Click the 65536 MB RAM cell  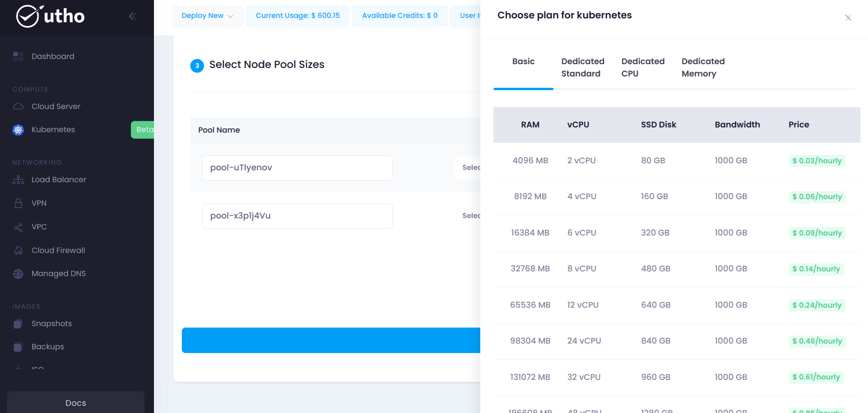point(530,305)
